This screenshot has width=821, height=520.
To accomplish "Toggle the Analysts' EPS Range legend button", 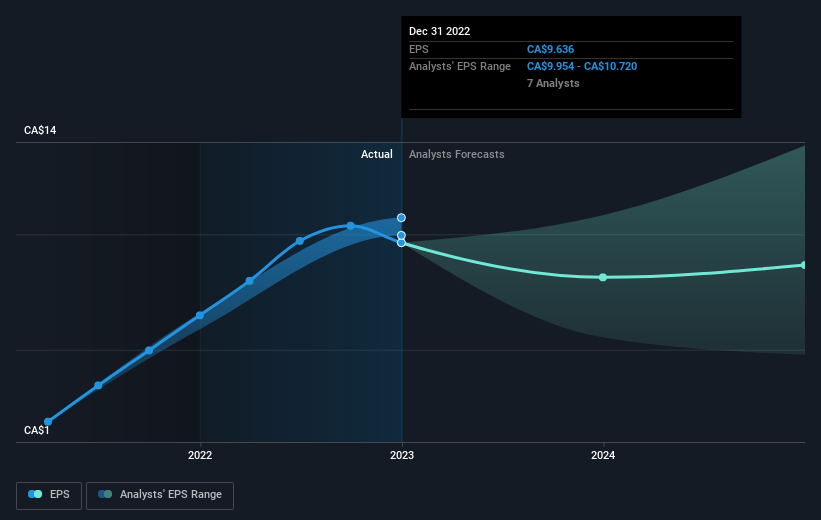I will point(160,495).
